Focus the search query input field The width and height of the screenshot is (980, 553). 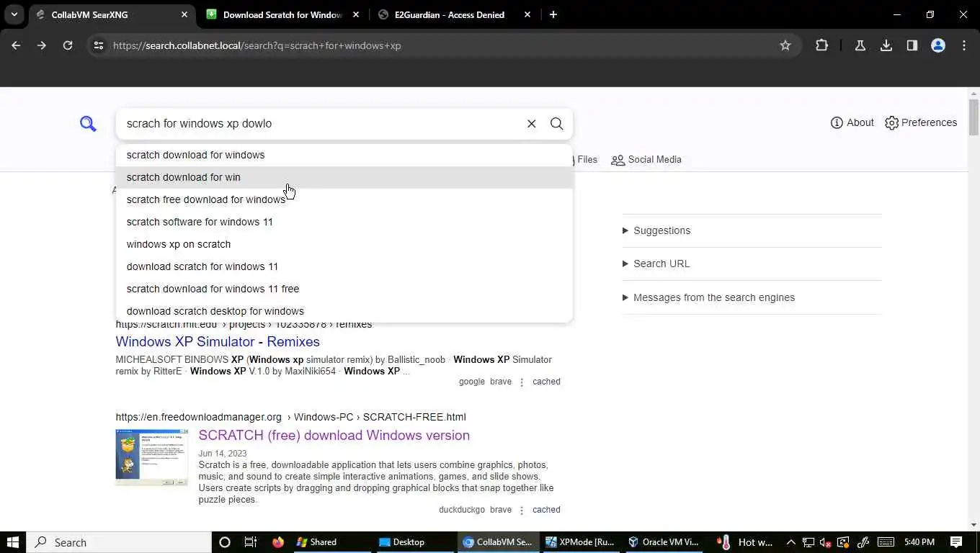pyautogui.click(x=323, y=124)
